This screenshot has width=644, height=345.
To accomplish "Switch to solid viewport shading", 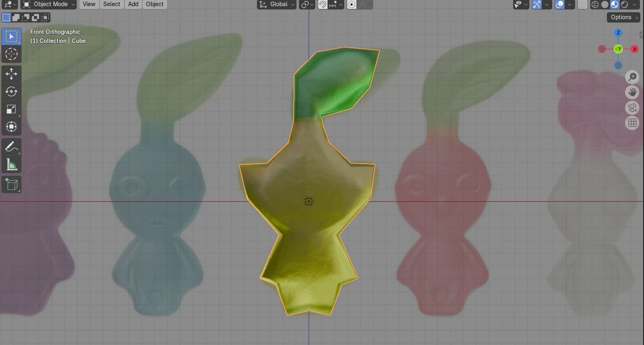I will pyautogui.click(x=604, y=4).
